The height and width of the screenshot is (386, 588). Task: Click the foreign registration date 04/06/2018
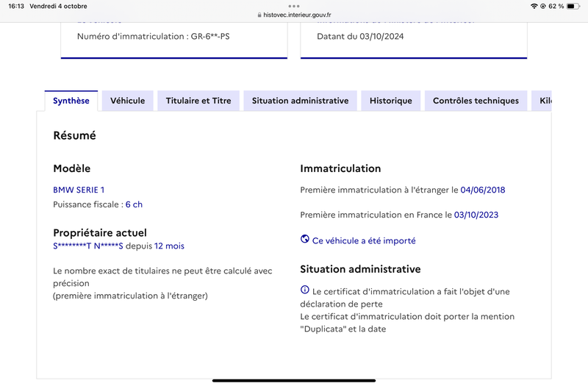(483, 190)
